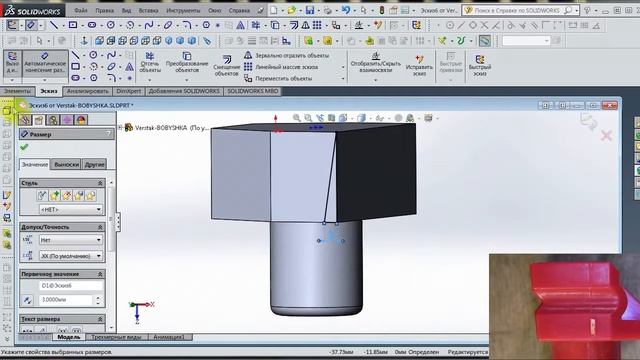Switch to the Выноски property tab

[x=66, y=164]
